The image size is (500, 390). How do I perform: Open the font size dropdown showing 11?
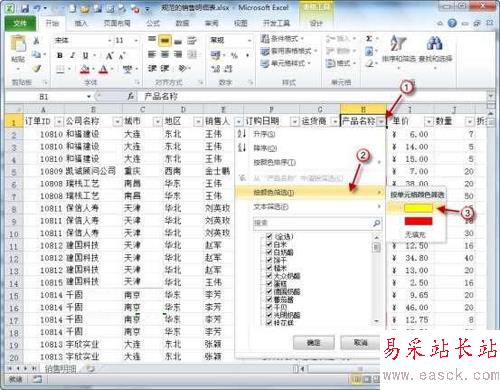(x=136, y=41)
